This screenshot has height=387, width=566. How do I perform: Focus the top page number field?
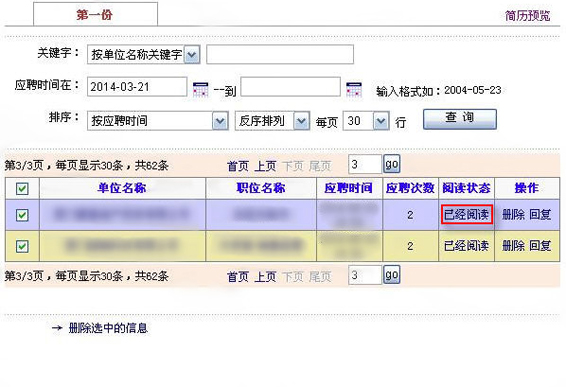coord(365,164)
